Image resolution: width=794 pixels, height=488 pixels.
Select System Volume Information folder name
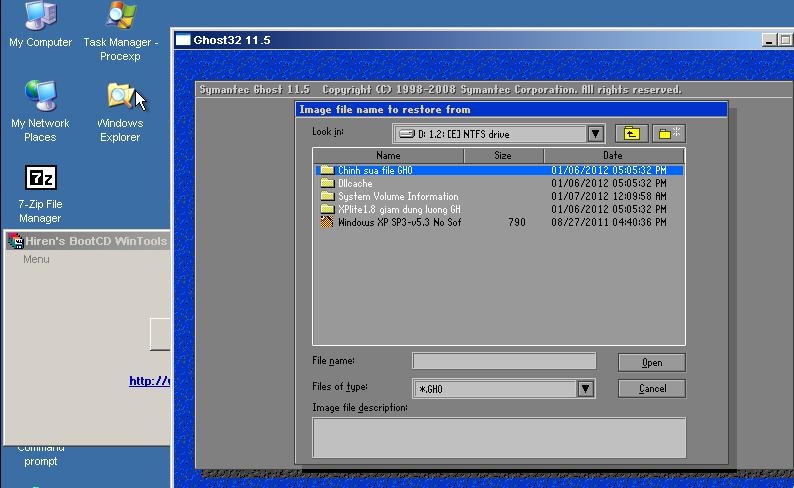pyautogui.click(x=398, y=196)
